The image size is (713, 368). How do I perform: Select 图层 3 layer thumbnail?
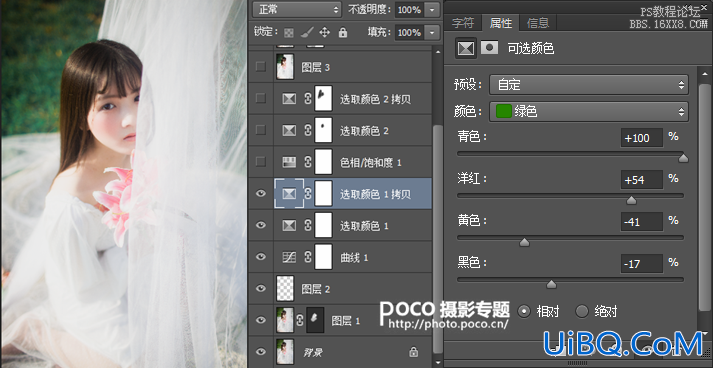pyautogui.click(x=285, y=67)
